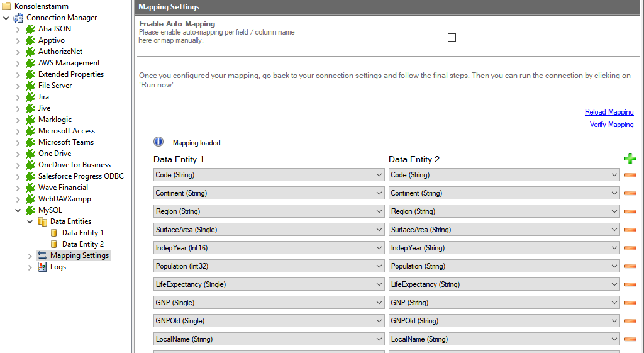This screenshot has width=644, height=353.
Task: Remove the Code mapping row via minus icon
Action: point(630,175)
